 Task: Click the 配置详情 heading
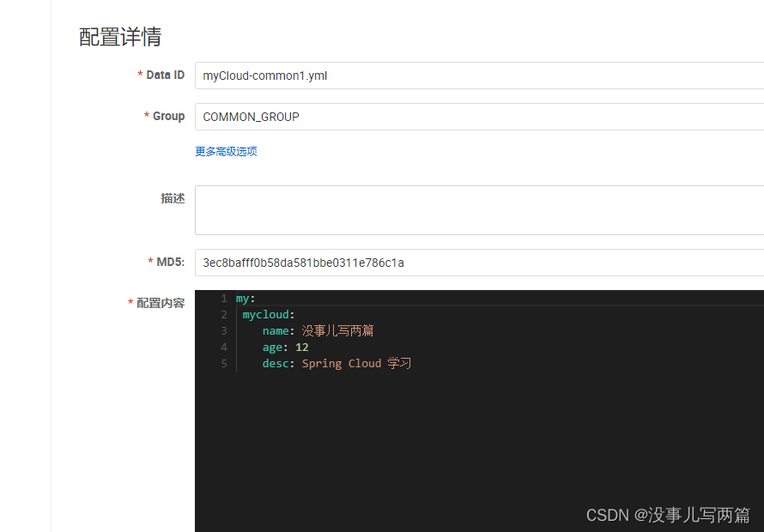(120, 37)
